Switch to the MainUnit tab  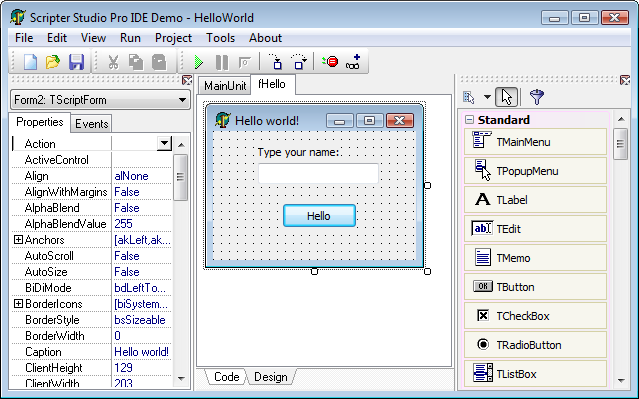tap(225, 86)
